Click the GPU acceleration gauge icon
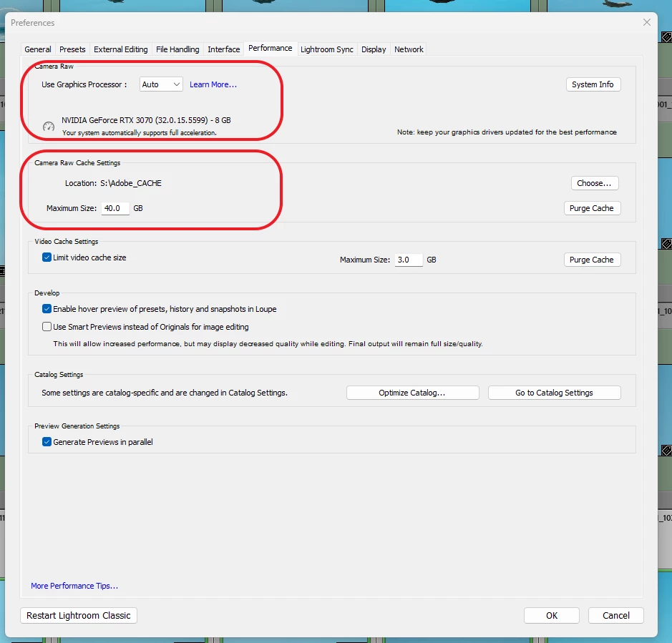Screen dimensions: 672x643 (49, 127)
